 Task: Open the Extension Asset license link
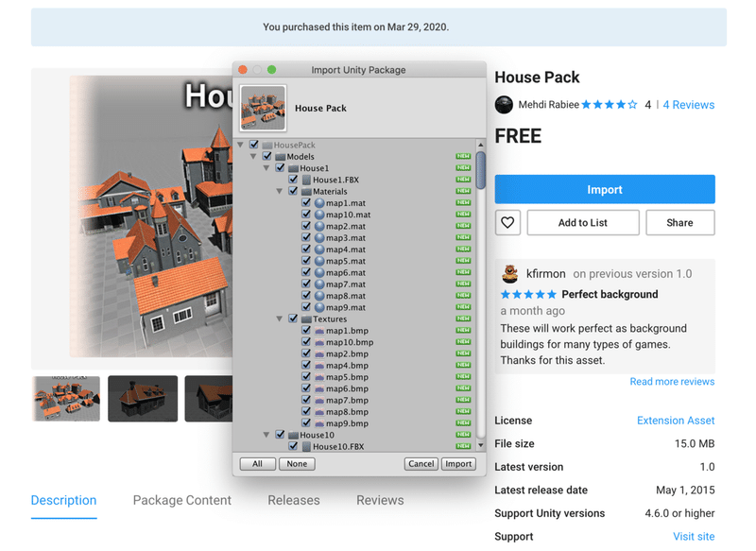(x=676, y=421)
